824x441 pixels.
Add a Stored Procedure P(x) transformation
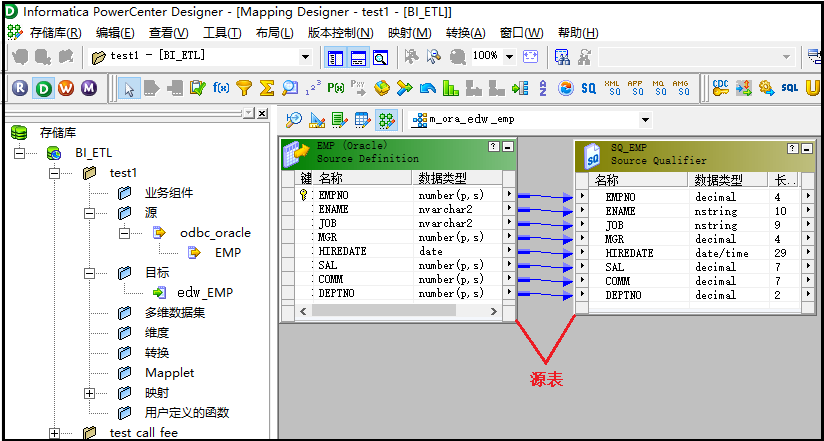click(x=336, y=88)
